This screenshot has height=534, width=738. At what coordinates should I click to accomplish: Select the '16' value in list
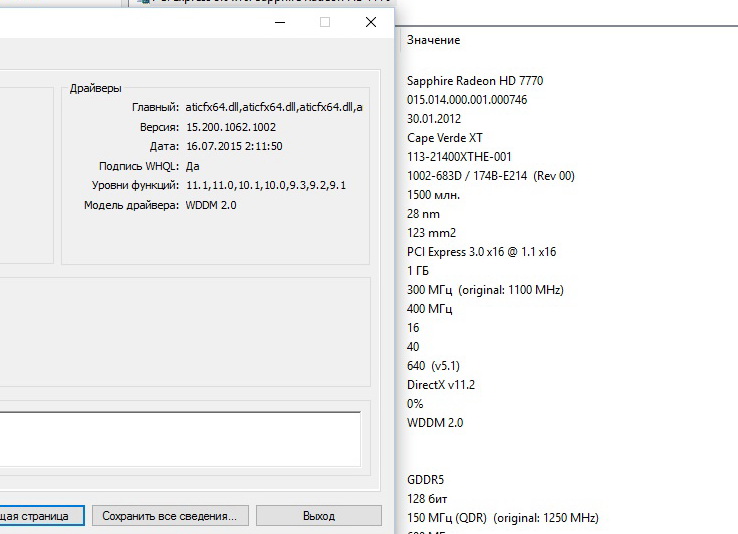click(413, 328)
